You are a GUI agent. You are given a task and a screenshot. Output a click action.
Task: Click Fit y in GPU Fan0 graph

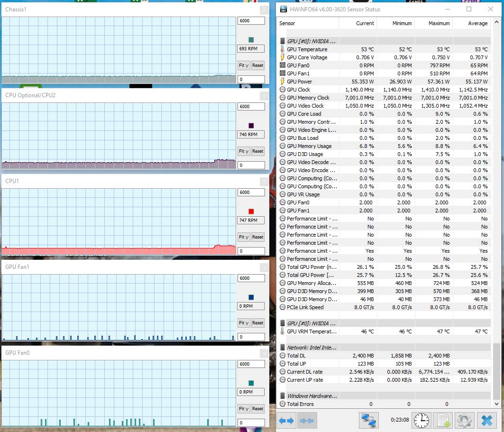tap(244, 409)
